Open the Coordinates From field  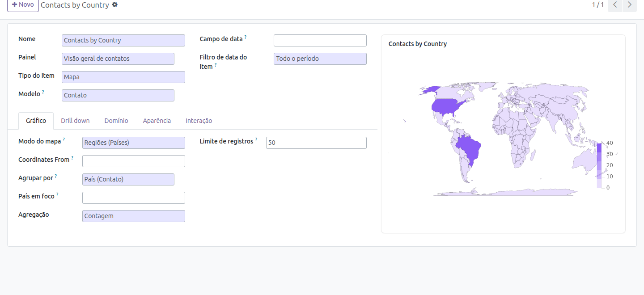pyautogui.click(x=134, y=161)
